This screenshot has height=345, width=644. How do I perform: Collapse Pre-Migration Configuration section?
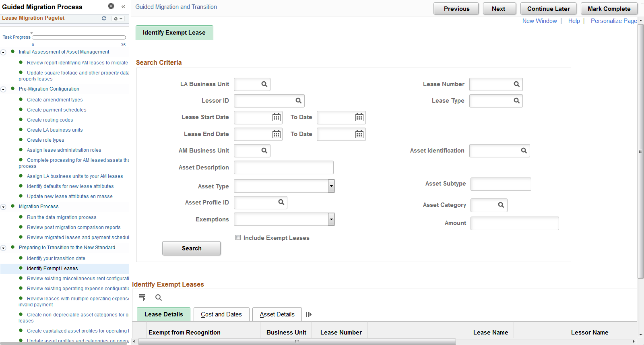point(3,89)
